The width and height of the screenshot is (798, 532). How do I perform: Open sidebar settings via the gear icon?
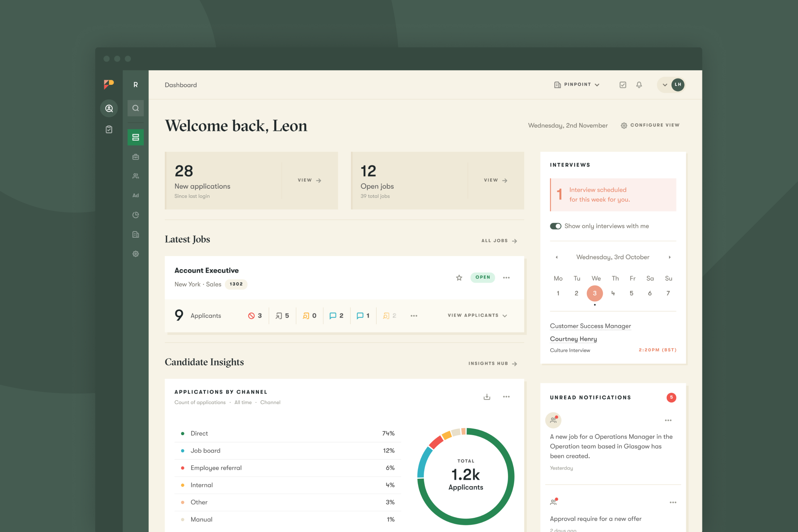[x=135, y=254]
